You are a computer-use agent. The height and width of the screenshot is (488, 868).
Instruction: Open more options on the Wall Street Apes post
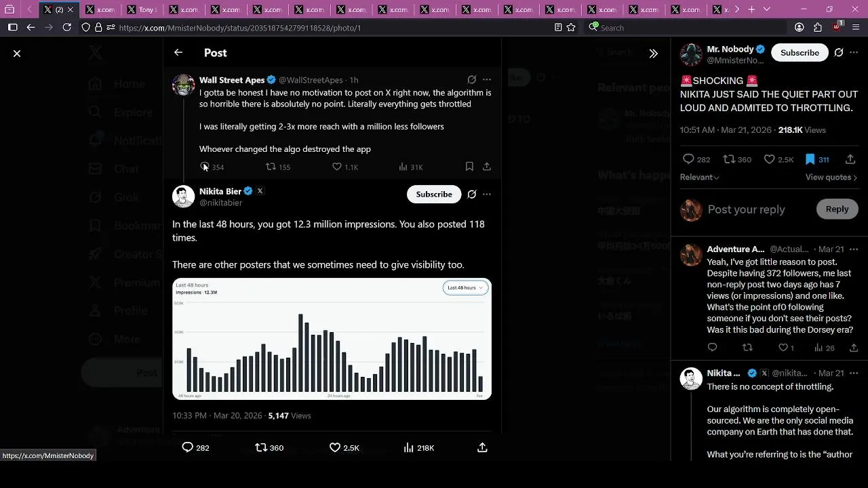(486, 79)
